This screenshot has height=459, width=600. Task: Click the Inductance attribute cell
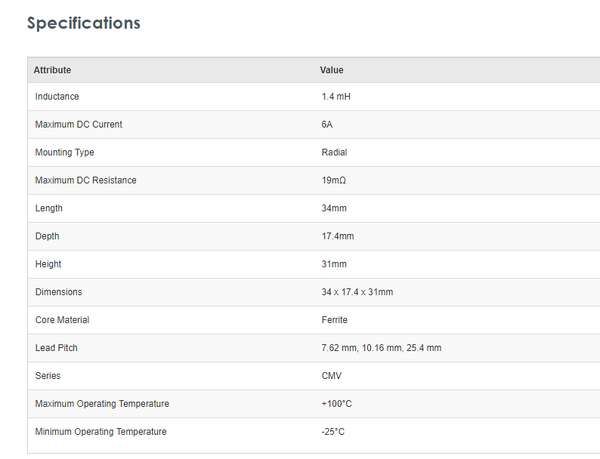(57, 96)
